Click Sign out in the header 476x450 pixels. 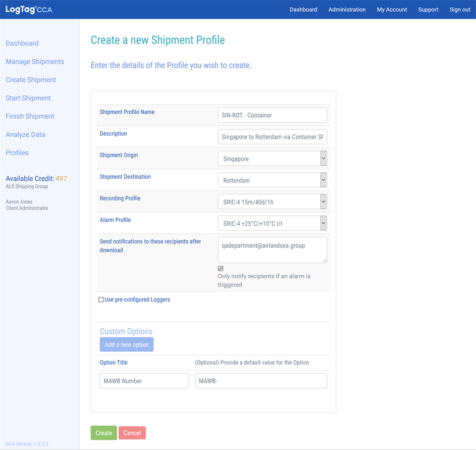(x=460, y=10)
